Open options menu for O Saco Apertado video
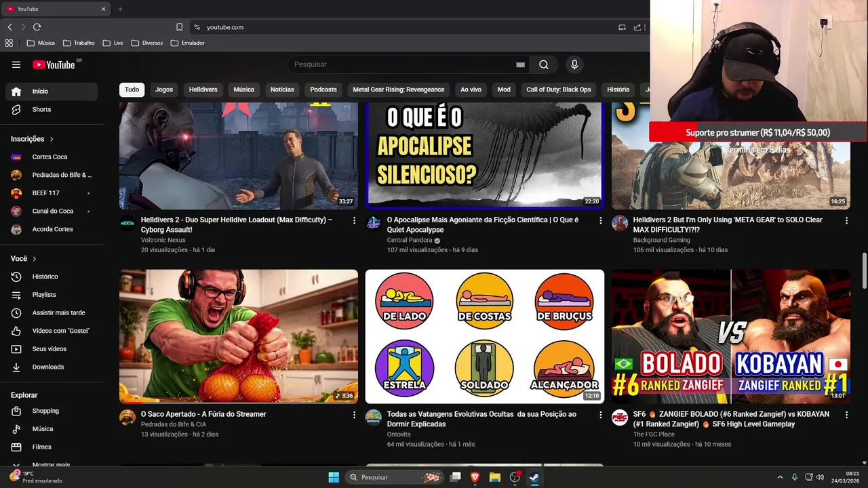Viewport: 868px width, 488px height. (354, 415)
